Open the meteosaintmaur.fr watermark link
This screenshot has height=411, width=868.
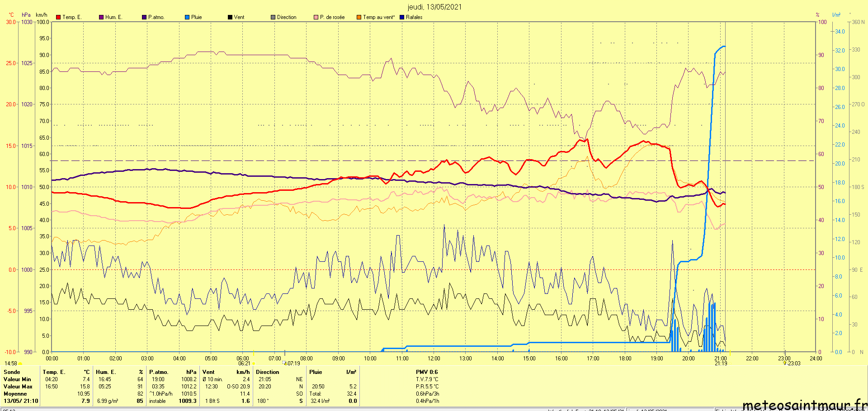804,405
